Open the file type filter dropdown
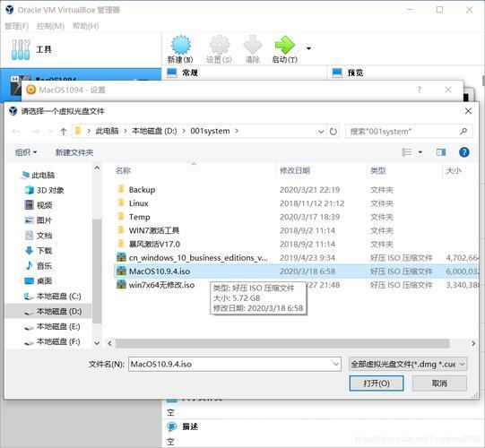This screenshot has width=485, height=448. (x=408, y=364)
